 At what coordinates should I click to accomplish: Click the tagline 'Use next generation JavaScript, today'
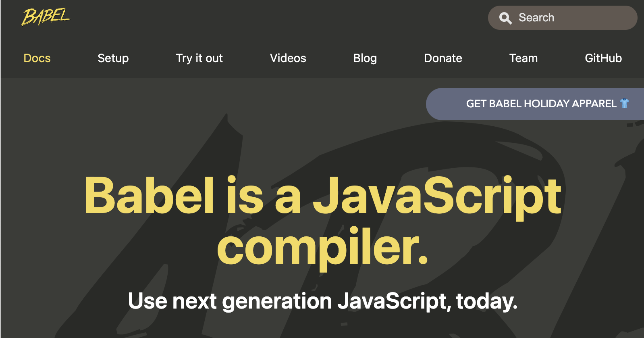322,300
